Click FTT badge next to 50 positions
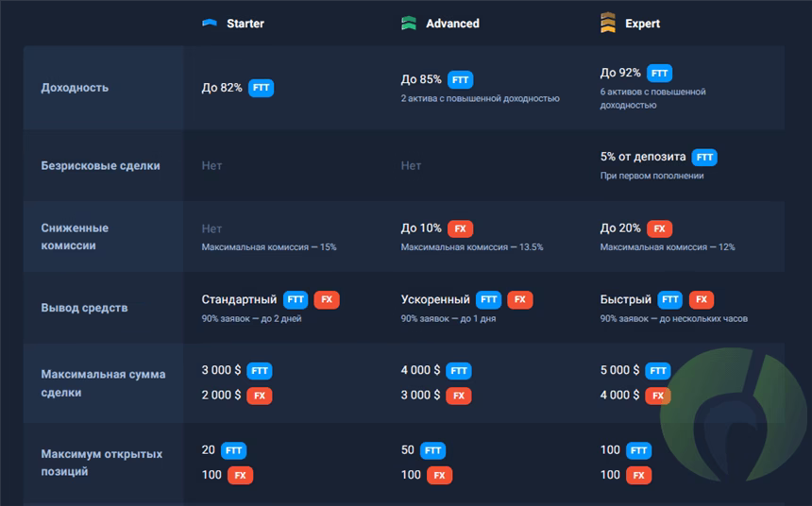812x506 pixels. tap(433, 450)
